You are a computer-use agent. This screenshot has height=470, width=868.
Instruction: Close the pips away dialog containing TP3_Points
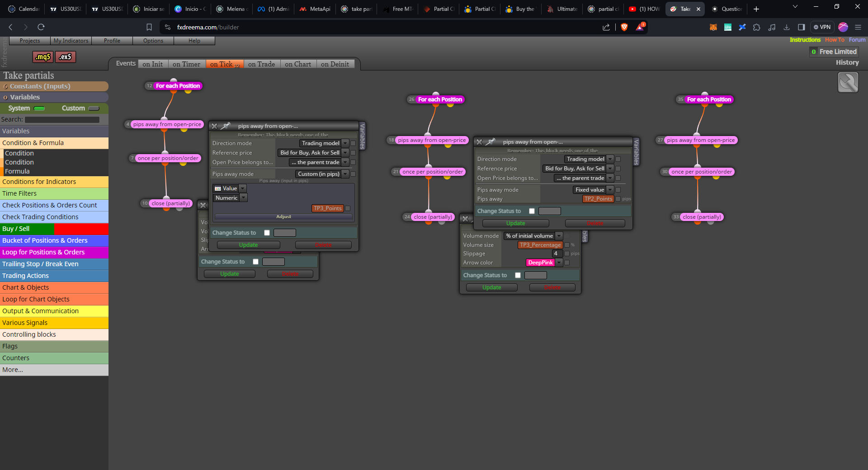coord(214,126)
